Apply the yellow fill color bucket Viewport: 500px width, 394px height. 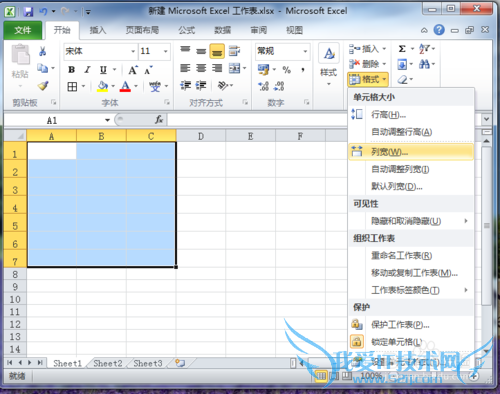tap(102, 87)
